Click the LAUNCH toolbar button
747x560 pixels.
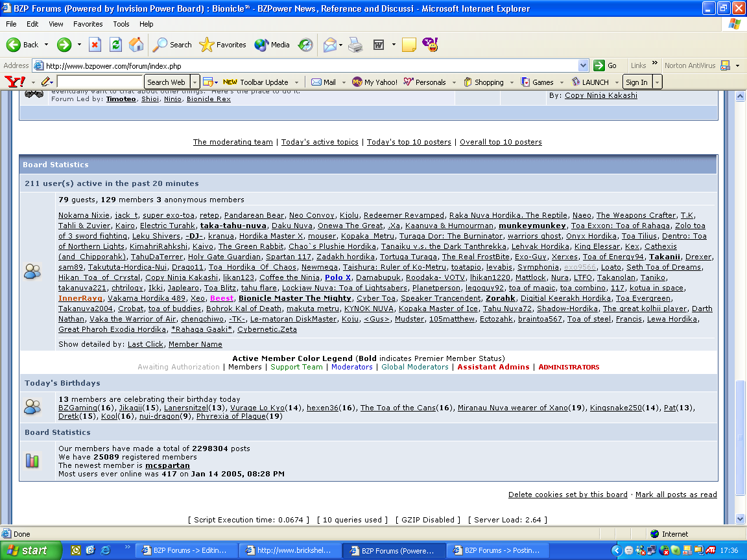coord(590,82)
